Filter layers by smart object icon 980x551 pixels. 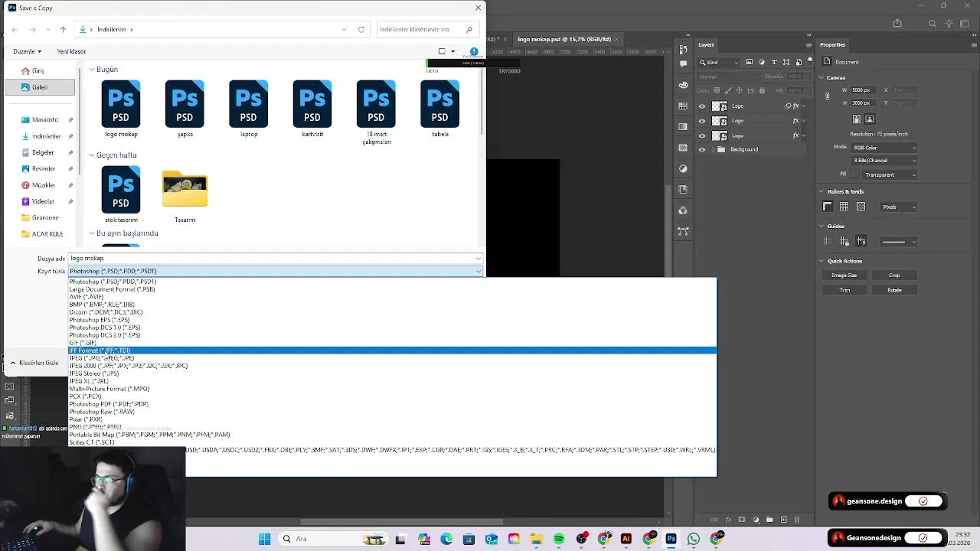tap(799, 62)
